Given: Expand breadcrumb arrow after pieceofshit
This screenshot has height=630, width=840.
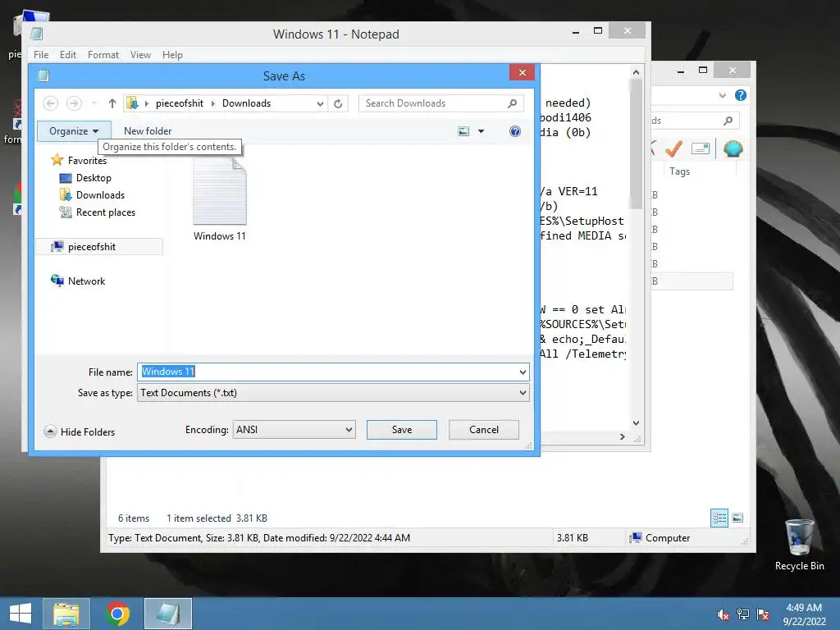Looking at the screenshot, I should 212,103.
